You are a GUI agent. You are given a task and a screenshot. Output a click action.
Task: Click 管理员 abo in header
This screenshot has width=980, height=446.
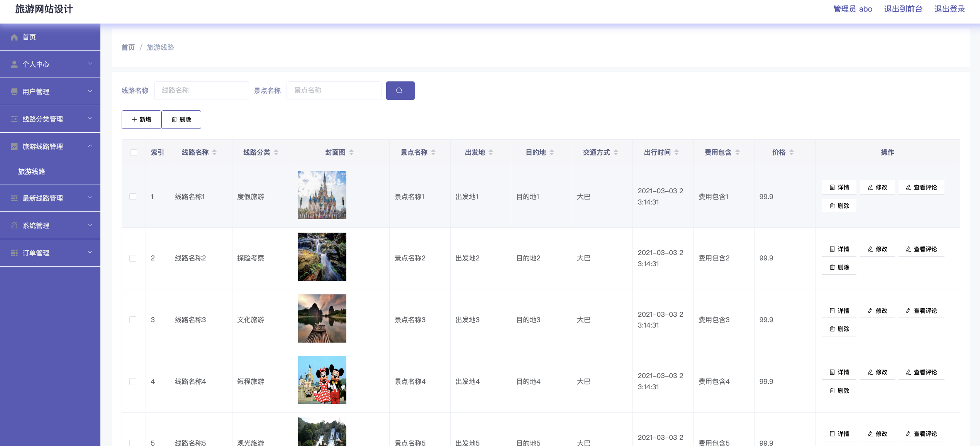click(x=853, y=9)
